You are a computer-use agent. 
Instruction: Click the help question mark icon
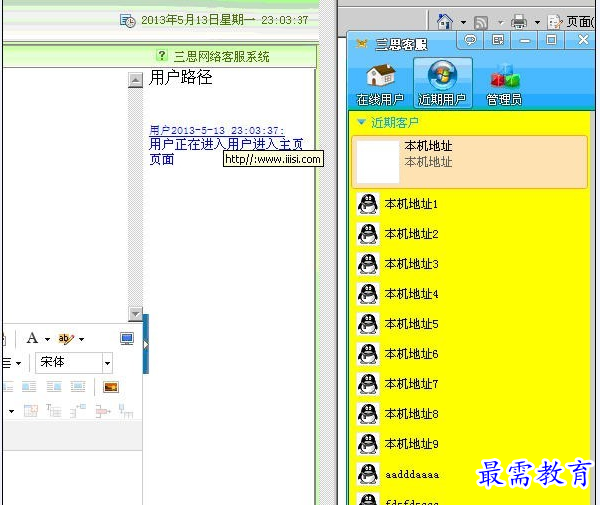click(161, 55)
